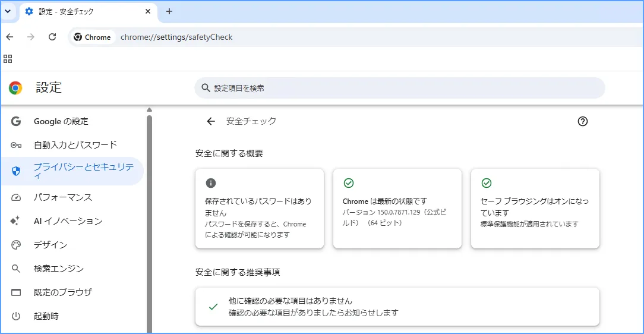The height and width of the screenshot is (334, 644).
Task: Click the browser forward arrow
Action: [31, 37]
